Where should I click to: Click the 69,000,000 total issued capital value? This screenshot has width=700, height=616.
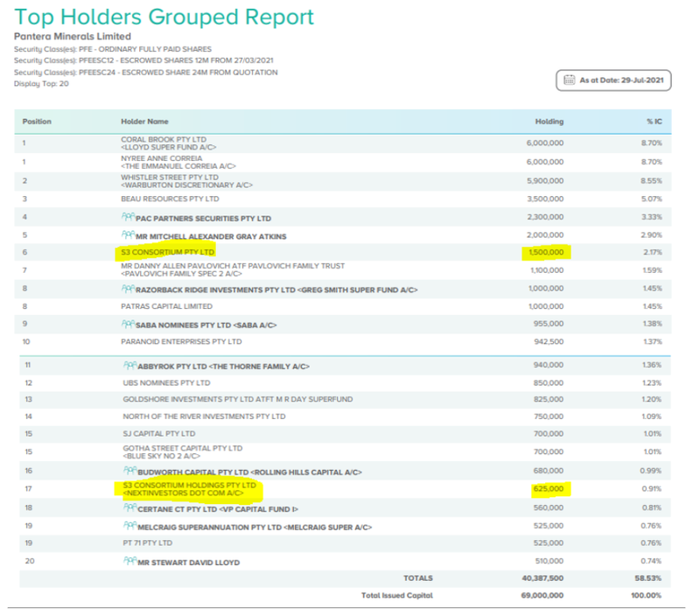tap(542, 596)
